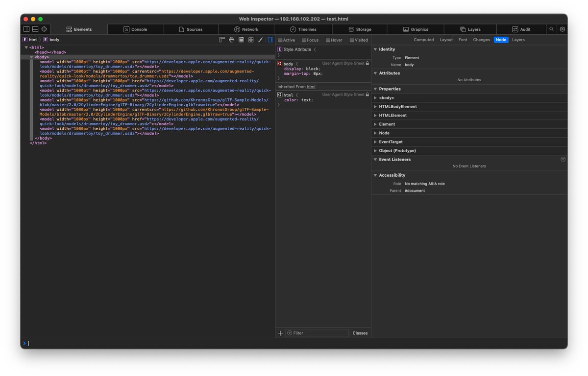Collapse the Properties section
Image resolution: width=588 pixels, height=376 pixels.
pyautogui.click(x=375, y=89)
